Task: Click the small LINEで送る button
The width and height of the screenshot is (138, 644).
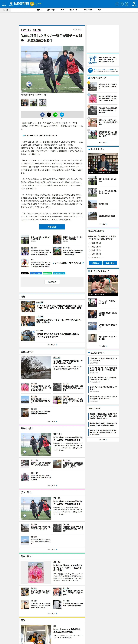Action: coord(47,273)
